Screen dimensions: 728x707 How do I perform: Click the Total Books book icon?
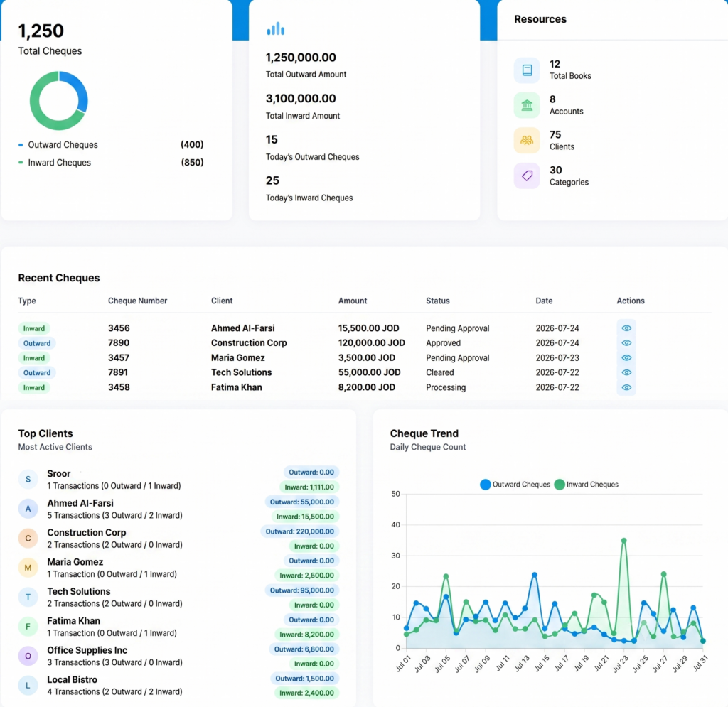(x=527, y=70)
